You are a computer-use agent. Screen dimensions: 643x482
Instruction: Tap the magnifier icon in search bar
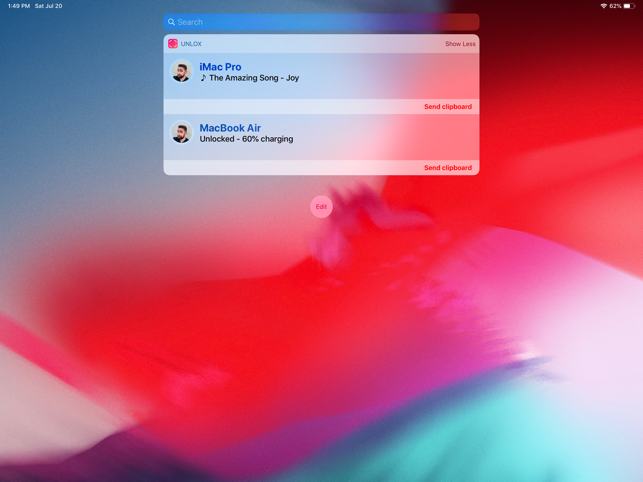(x=171, y=22)
